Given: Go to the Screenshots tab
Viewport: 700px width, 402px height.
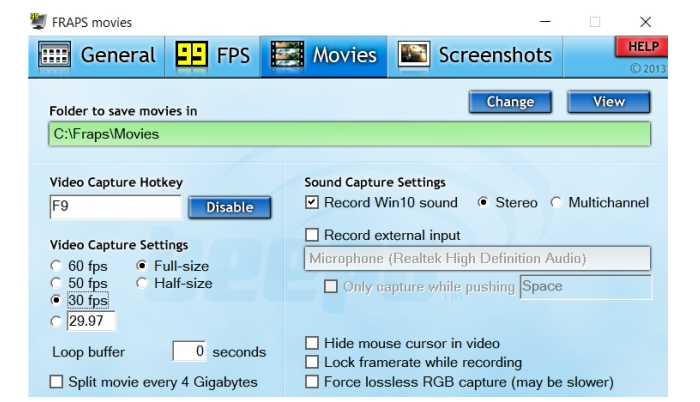Looking at the screenshot, I should (x=475, y=55).
